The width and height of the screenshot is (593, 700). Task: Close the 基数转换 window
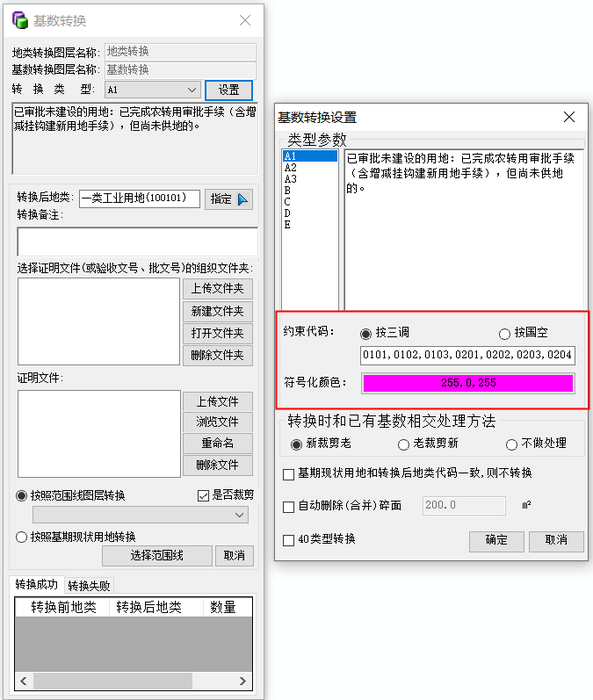245,20
